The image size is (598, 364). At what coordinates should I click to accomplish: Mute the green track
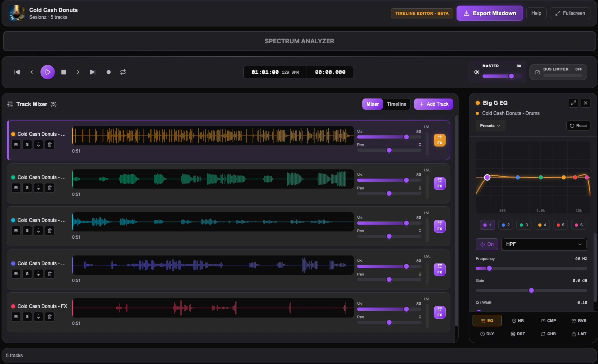[16, 188]
